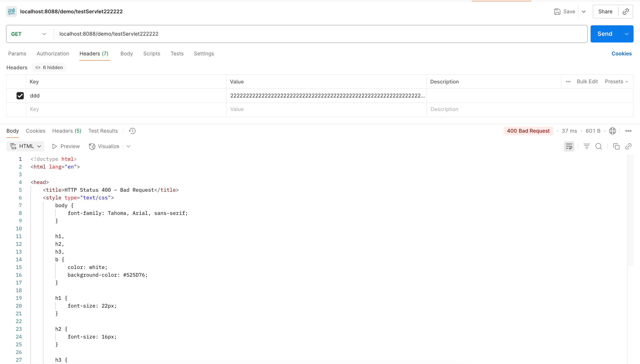This screenshot has width=640, height=364.
Task: Click the response link icon
Action: point(628,146)
